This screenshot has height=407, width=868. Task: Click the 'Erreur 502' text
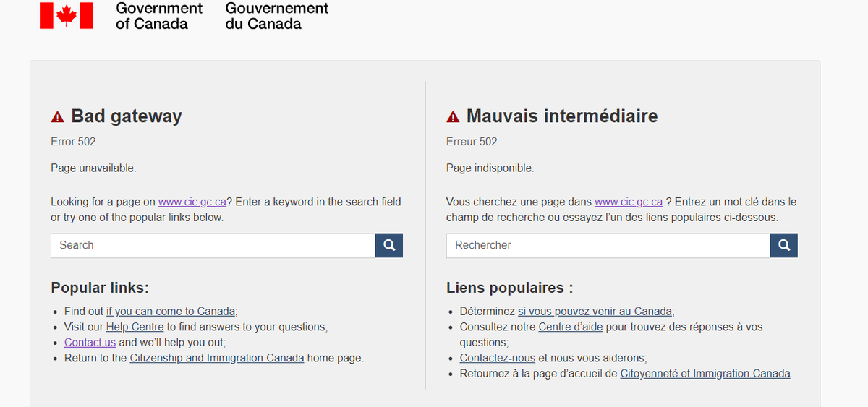pos(472,142)
